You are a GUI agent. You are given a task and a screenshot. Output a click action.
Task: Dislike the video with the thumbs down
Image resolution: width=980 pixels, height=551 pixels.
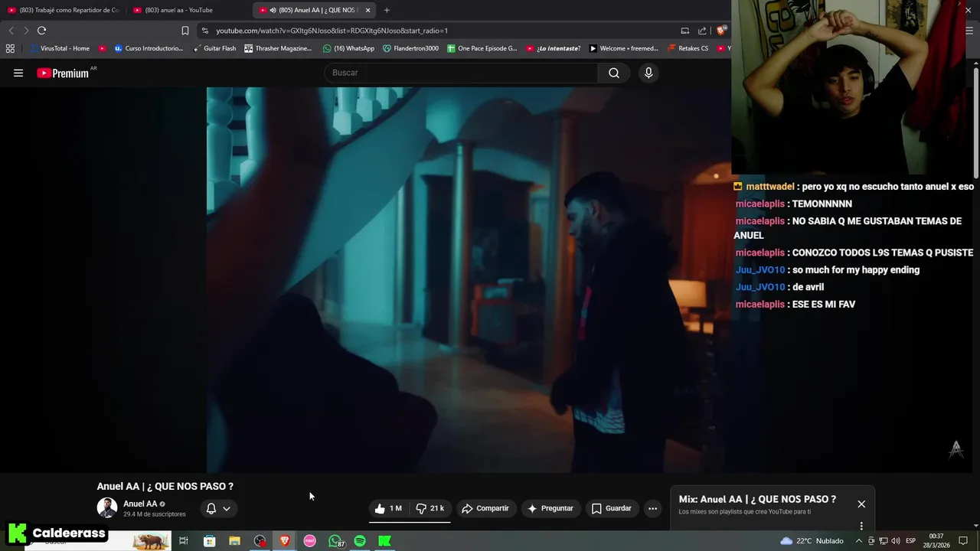click(x=430, y=508)
